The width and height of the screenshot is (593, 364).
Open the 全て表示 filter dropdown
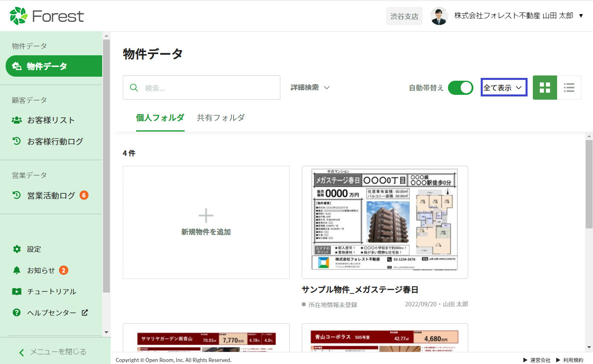[x=504, y=88]
